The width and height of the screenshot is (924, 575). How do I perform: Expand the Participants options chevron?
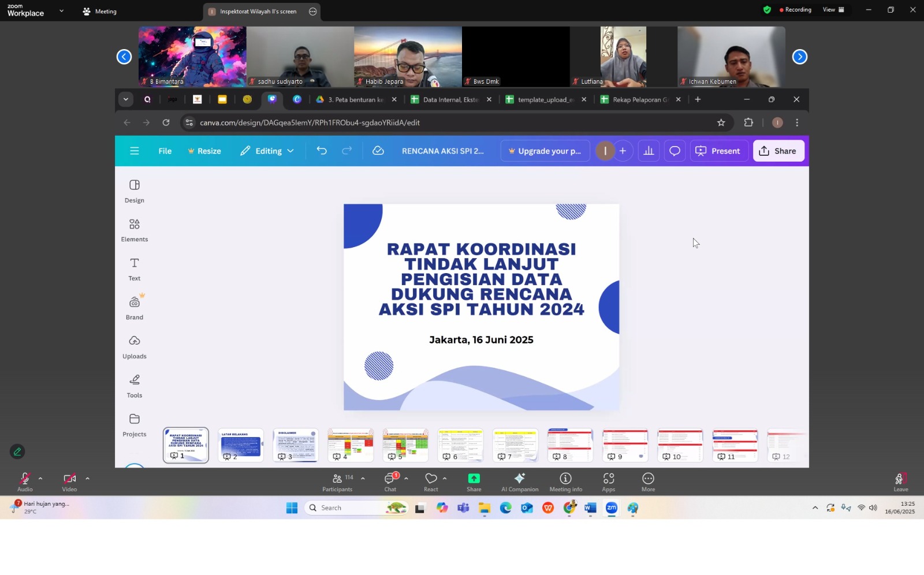tap(363, 479)
